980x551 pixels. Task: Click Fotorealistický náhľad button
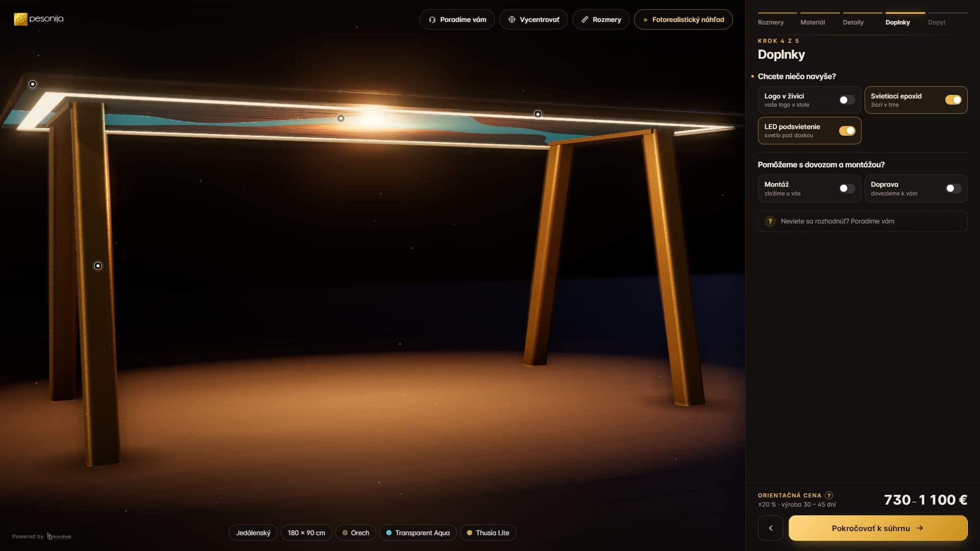pos(683,19)
